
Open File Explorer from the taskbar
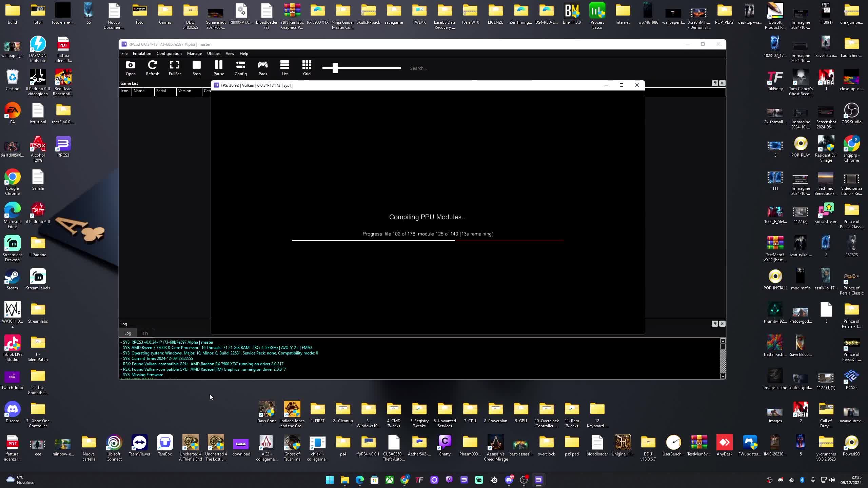[x=344, y=480]
